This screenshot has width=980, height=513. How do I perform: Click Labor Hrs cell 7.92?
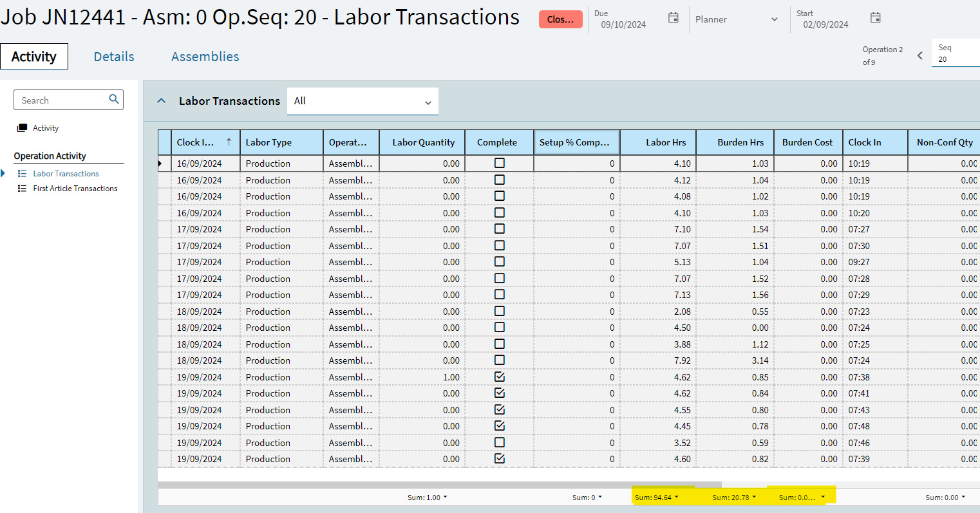coord(658,360)
